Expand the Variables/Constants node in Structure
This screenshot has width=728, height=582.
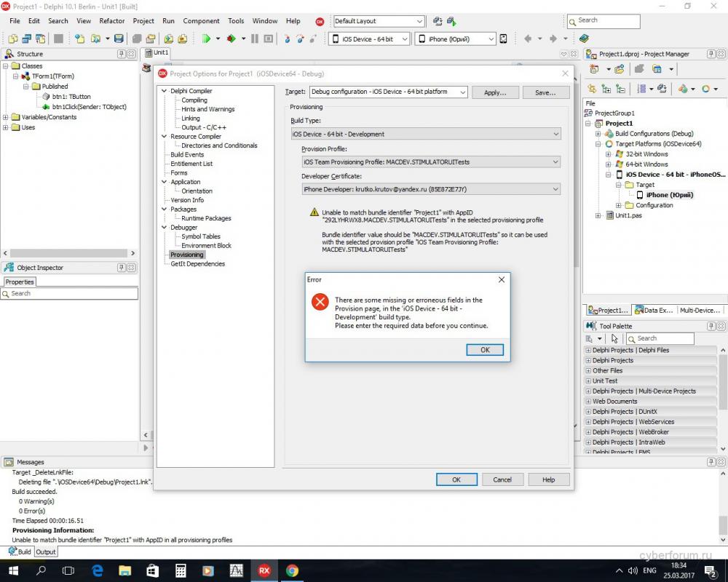6,117
